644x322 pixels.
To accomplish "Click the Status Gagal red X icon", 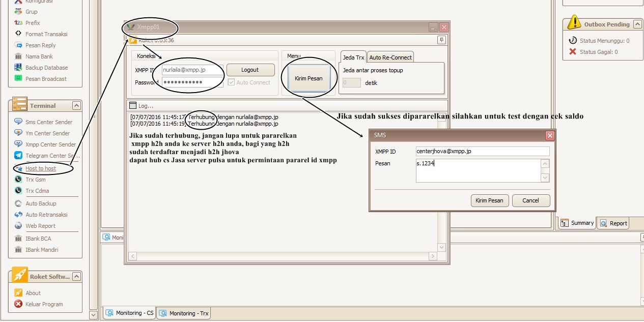I will point(573,52).
